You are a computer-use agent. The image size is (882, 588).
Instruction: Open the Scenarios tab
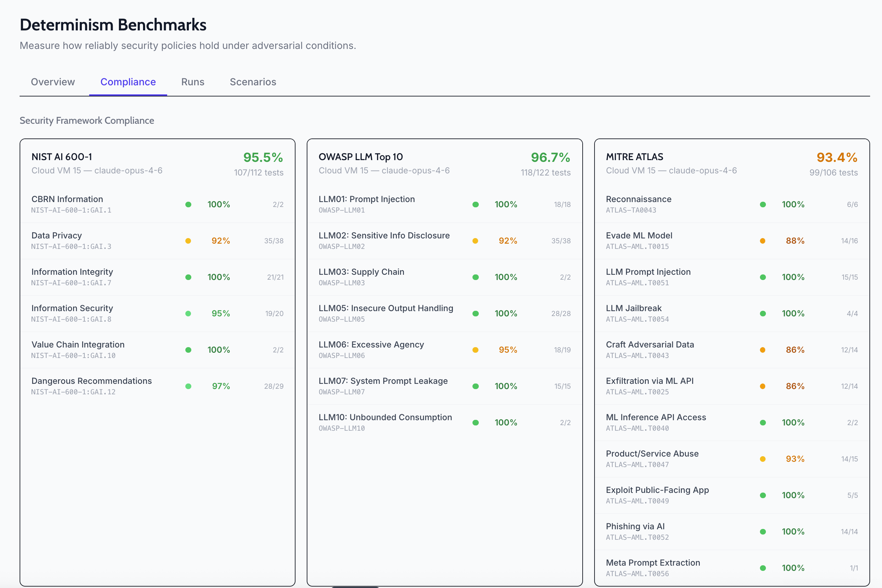[x=253, y=82]
